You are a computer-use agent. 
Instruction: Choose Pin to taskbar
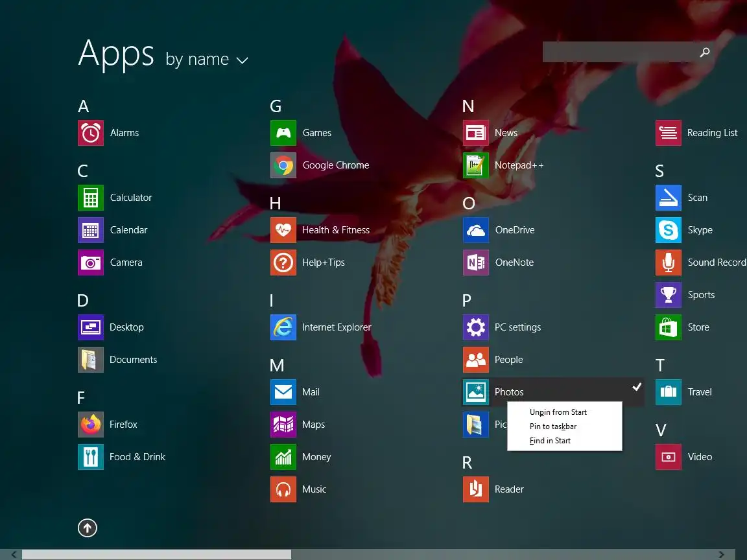pos(552,426)
